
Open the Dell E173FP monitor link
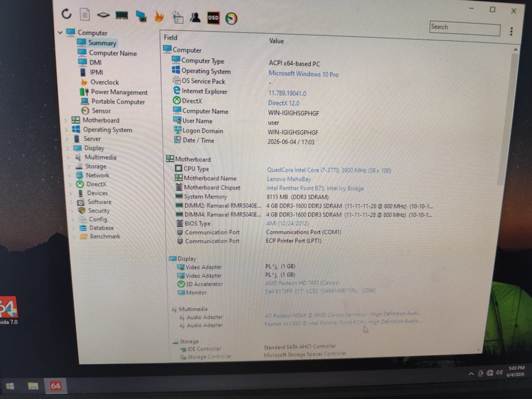320,291
